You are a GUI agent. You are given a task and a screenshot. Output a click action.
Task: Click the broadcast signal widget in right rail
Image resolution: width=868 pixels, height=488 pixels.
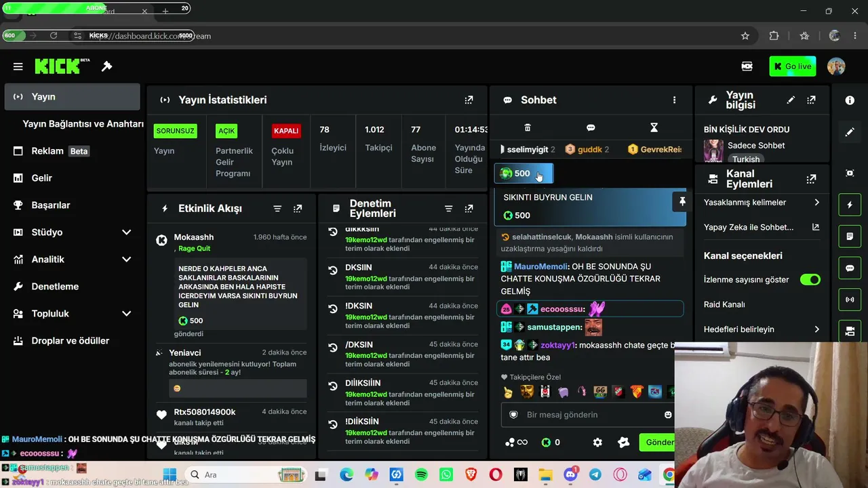tap(850, 300)
